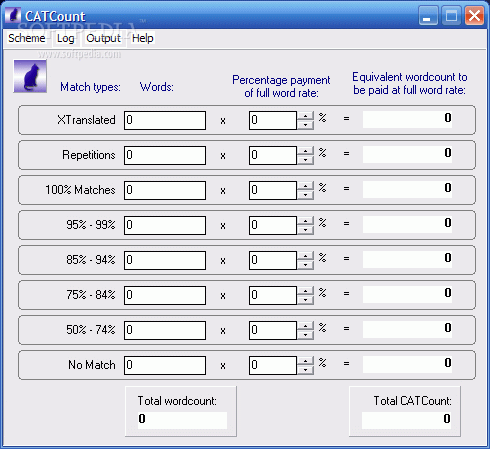
Task: Click the Total wordcount value box
Action: (182, 420)
